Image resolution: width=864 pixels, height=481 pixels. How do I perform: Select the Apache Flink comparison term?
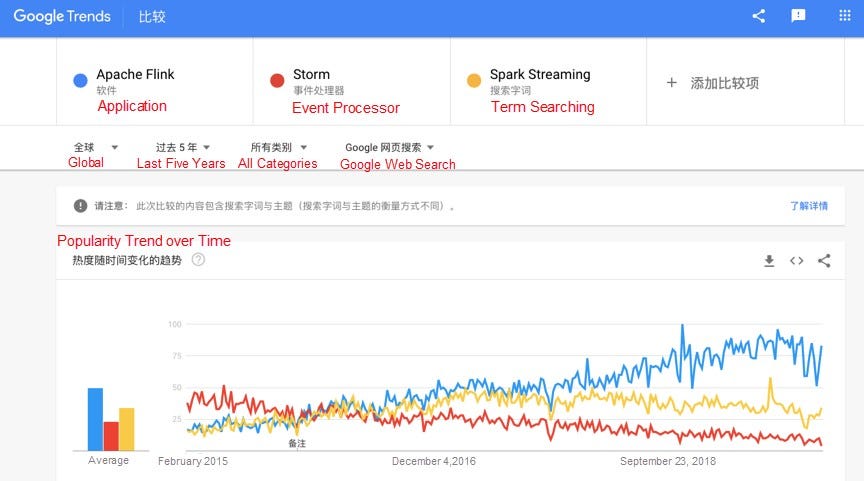point(135,75)
